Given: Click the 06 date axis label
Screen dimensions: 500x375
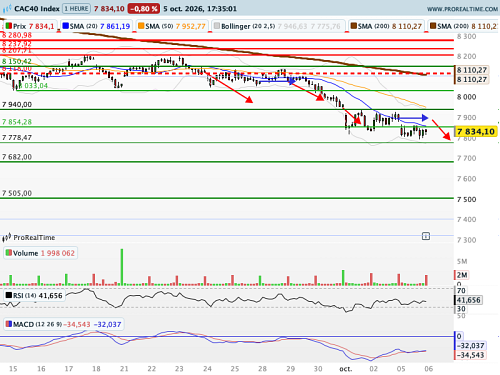Looking at the screenshot, I should (429, 369).
